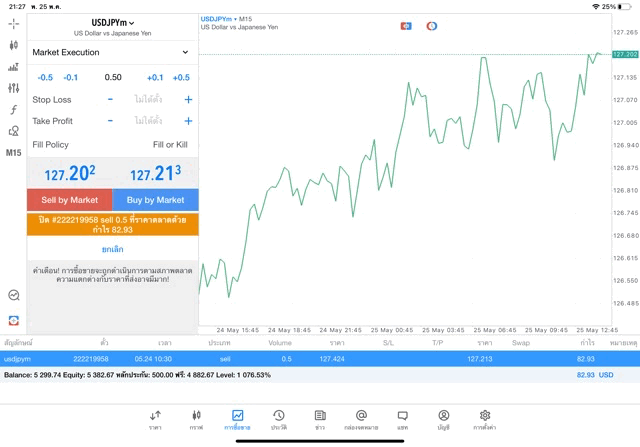Open the candlestick chart type icon
The image size is (640, 447).
click(13, 45)
